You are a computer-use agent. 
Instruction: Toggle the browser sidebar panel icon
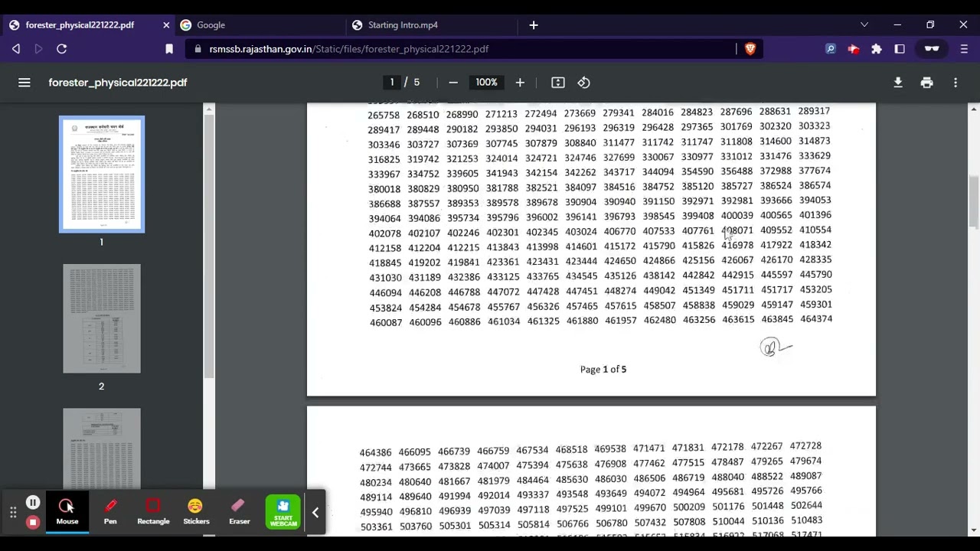(900, 49)
